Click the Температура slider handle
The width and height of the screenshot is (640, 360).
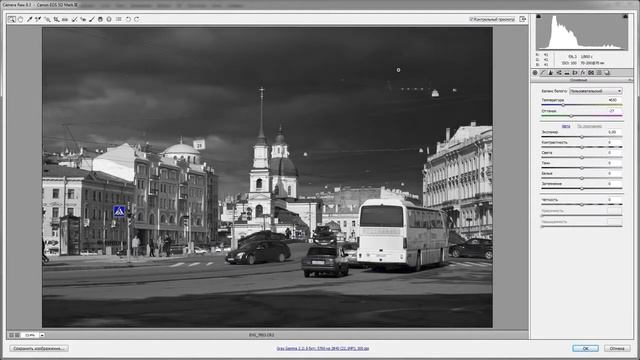(563, 105)
